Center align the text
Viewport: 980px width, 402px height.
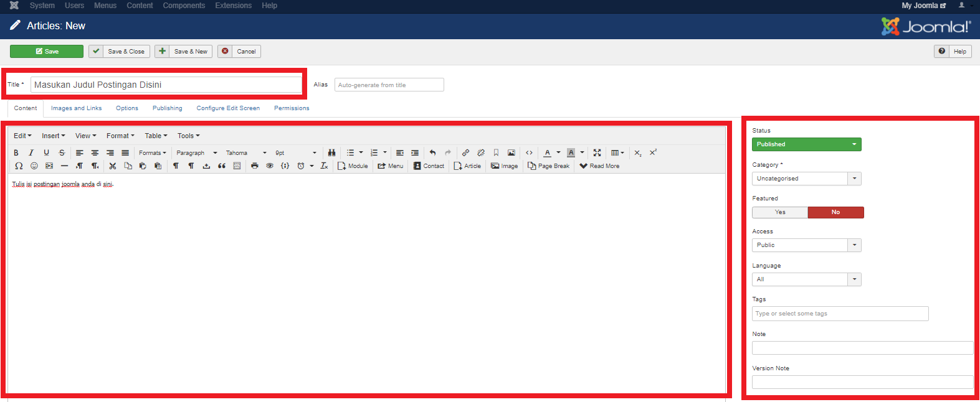click(x=95, y=152)
